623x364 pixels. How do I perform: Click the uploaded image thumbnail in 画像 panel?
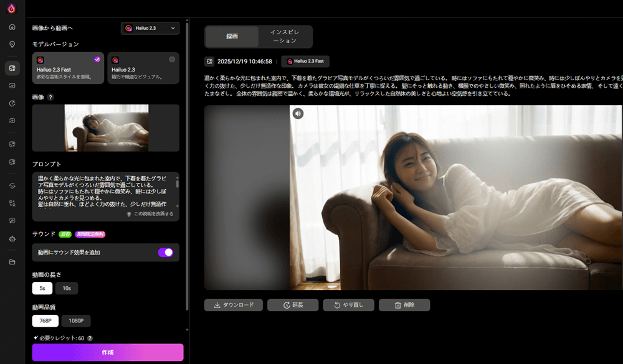107,128
